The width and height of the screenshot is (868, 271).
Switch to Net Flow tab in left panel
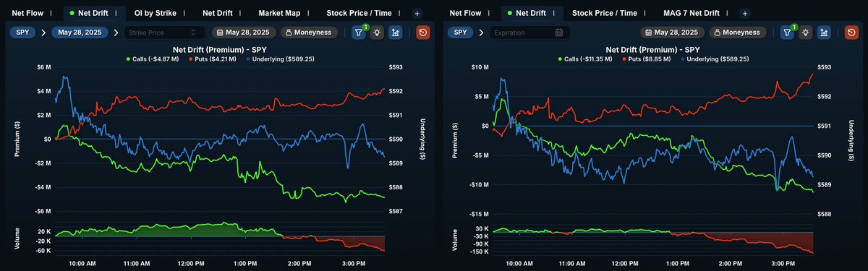tap(28, 13)
